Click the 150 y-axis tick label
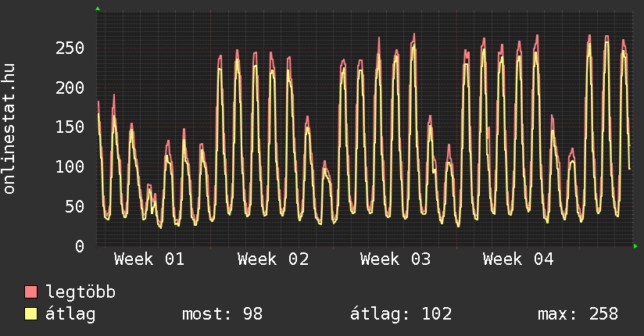This screenshot has width=644, height=336. point(70,127)
